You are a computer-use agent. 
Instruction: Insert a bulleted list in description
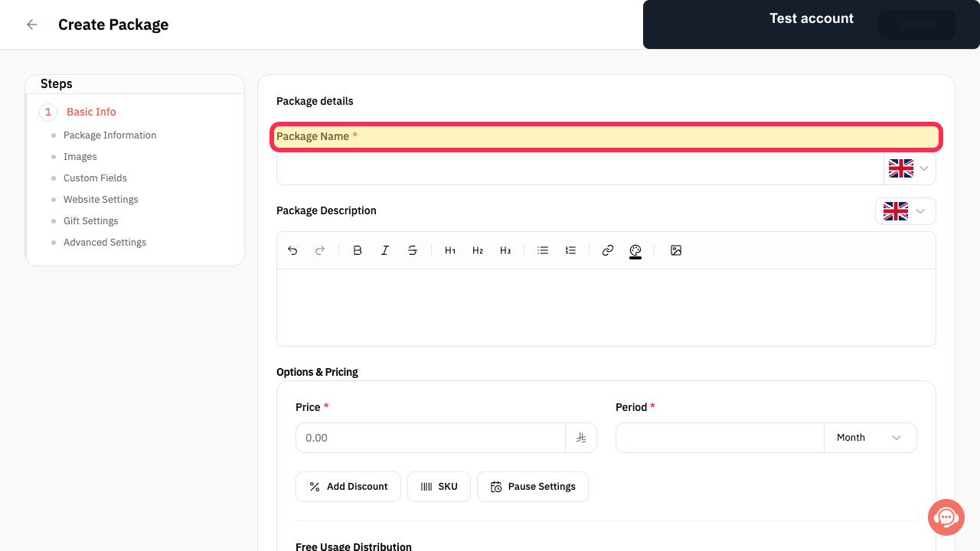(543, 250)
